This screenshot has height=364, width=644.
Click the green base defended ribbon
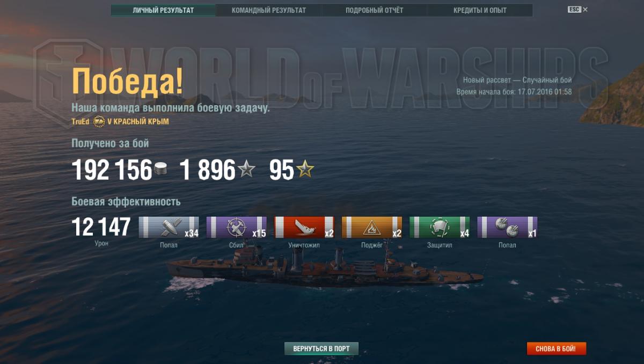440,227
